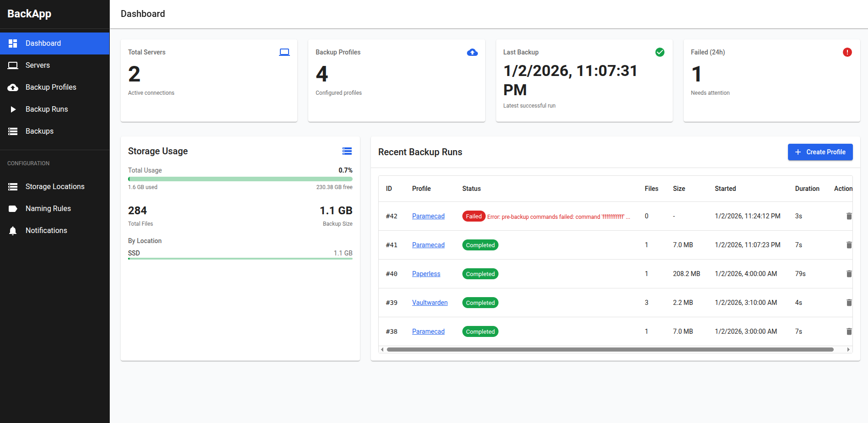Click the Backup Profiles cloud icon in sidebar
Screen dimensions: 868x423
(x=13, y=87)
